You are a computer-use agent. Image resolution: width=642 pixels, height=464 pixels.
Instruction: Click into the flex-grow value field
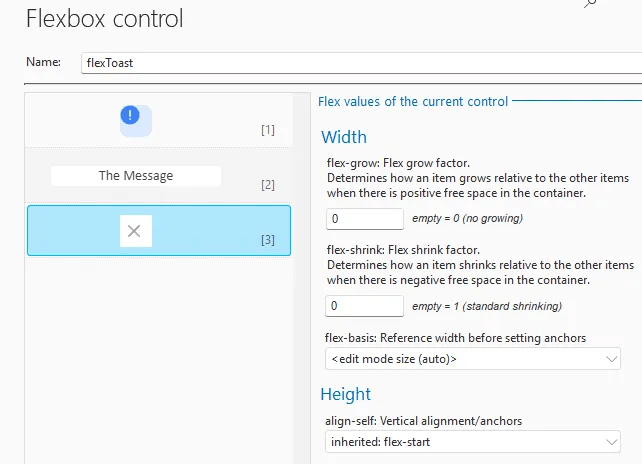click(365, 218)
